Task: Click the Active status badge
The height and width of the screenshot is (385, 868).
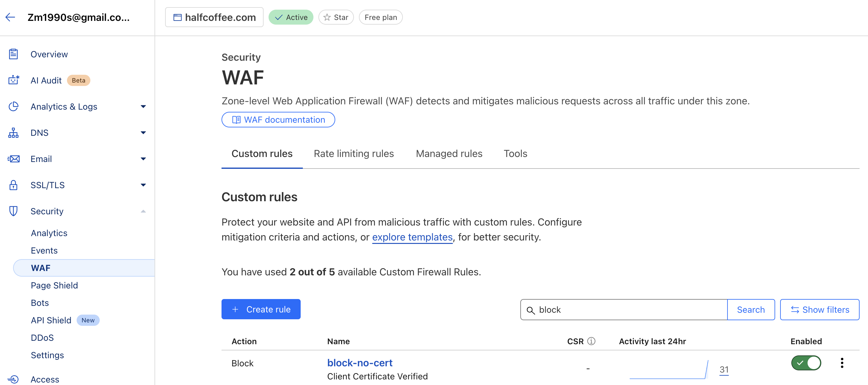Action: 291,17
